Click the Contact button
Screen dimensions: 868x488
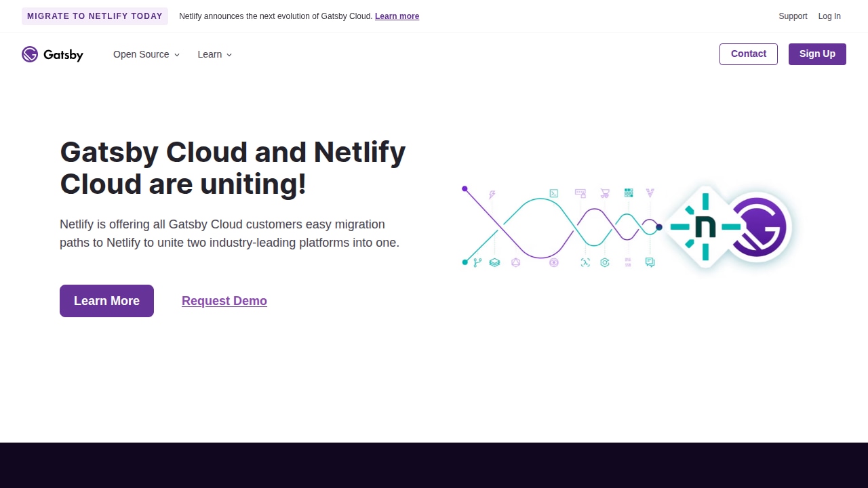pyautogui.click(x=749, y=54)
